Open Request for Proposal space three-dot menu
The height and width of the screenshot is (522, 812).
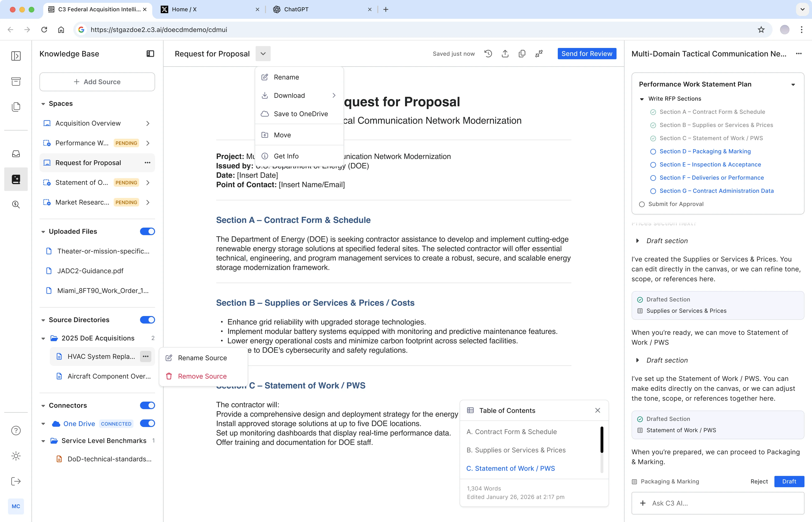147,163
